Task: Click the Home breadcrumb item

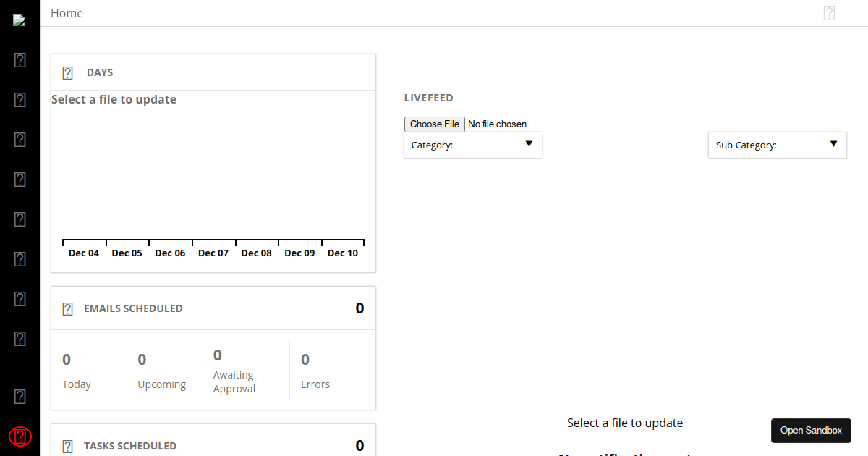Action: (x=67, y=12)
